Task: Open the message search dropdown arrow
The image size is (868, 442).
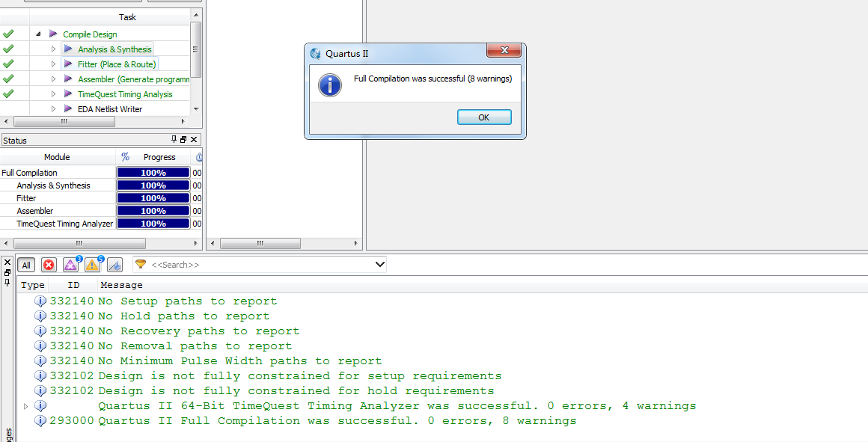Action: pos(380,265)
